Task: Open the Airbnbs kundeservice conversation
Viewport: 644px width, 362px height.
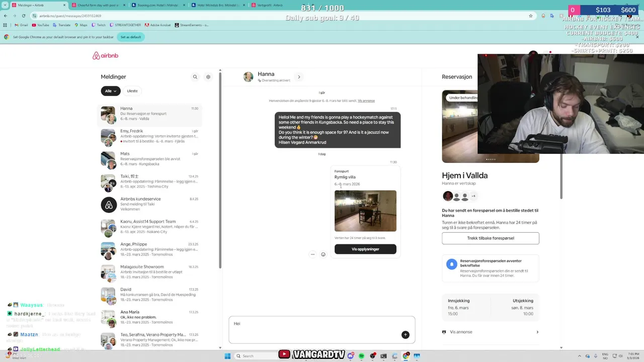Action: pos(149,205)
